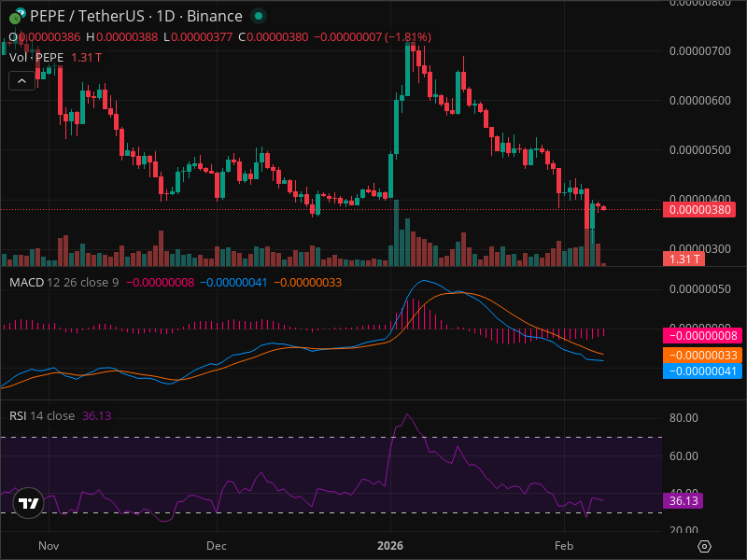
Task: Click the 0.00000500 price axis label
Action: [x=699, y=150]
